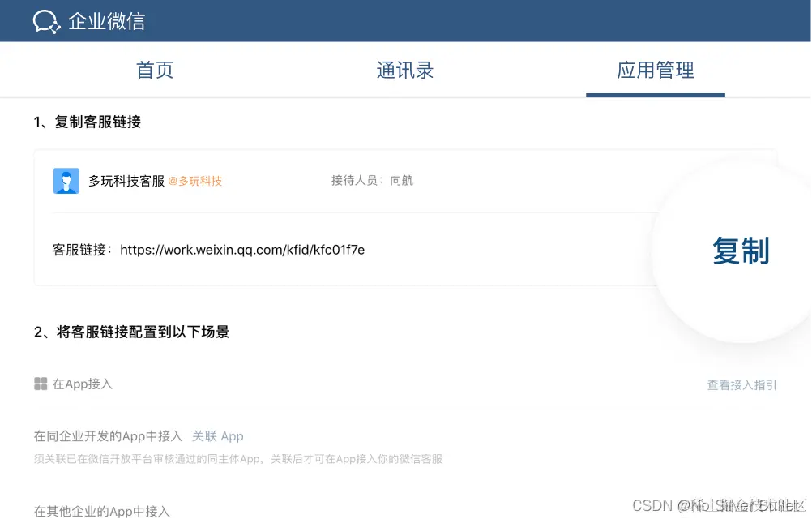
Task: Click the 接待人员：向航 text
Action: coord(372,180)
